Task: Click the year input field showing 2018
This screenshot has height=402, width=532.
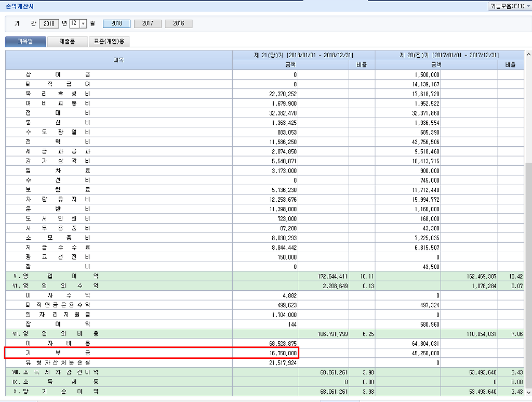Action: 49,24
